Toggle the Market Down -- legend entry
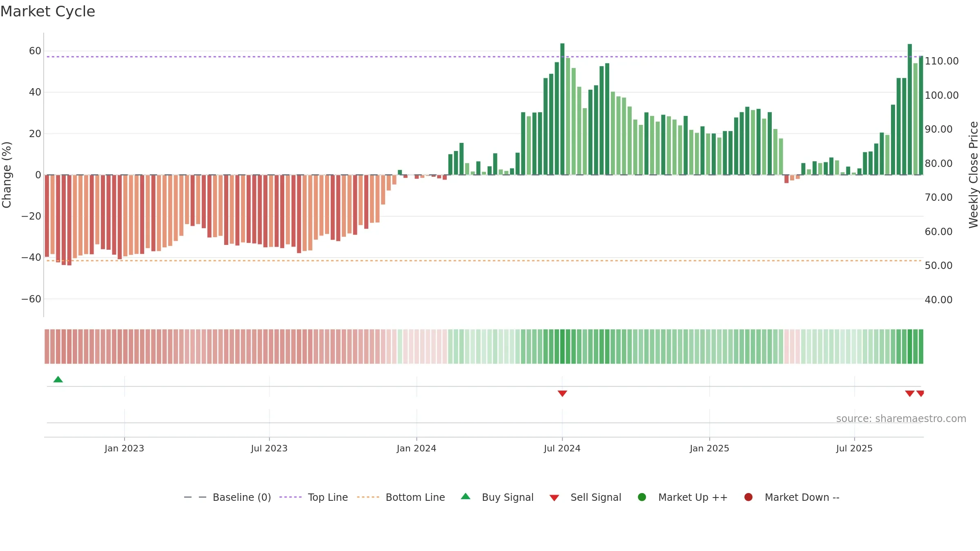The height and width of the screenshot is (551, 980). 792,497
